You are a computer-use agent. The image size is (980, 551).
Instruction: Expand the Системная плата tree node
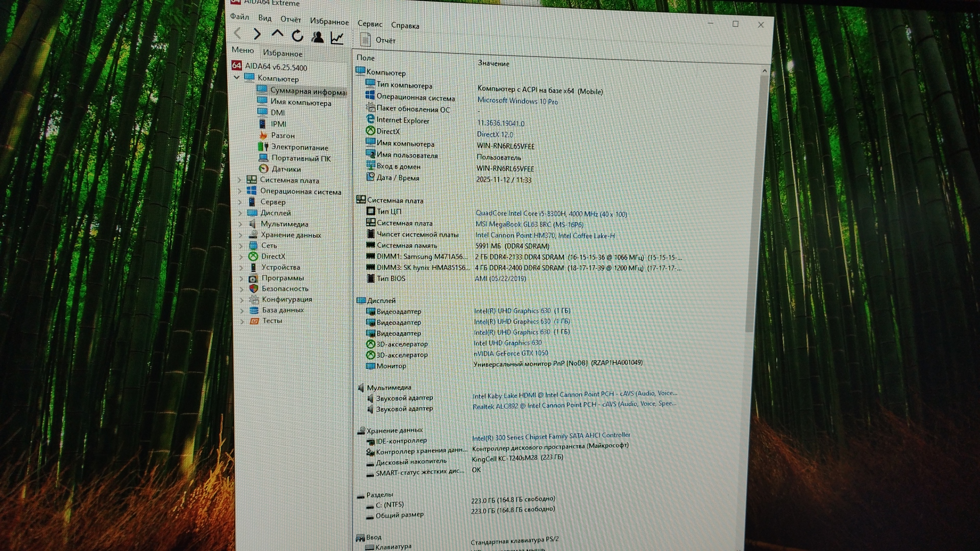[240, 180]
